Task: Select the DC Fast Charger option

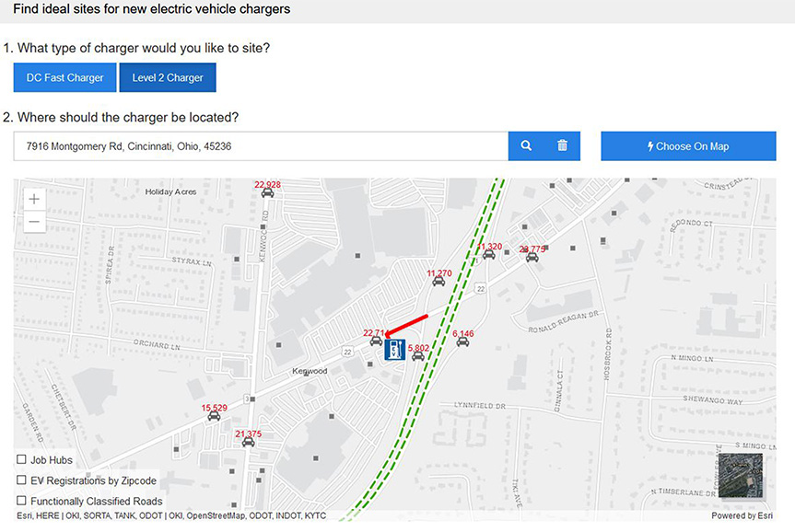Action: [64, 77]
